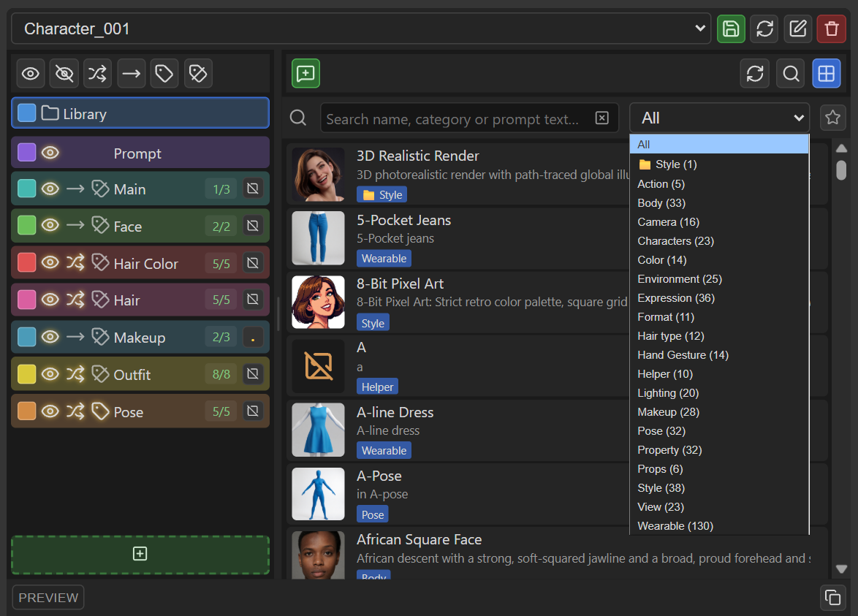Click shuffle icon on Hair row

75,300
